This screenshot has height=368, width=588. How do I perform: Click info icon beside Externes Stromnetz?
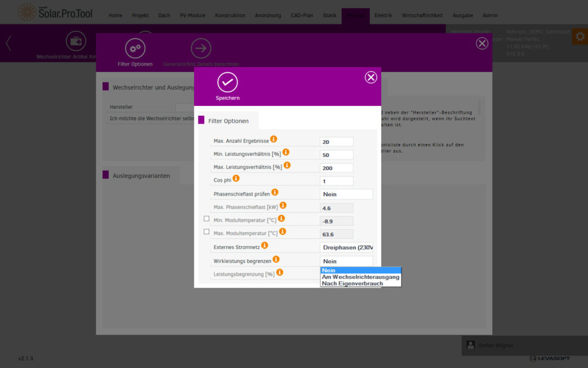(x=264, y=245)
